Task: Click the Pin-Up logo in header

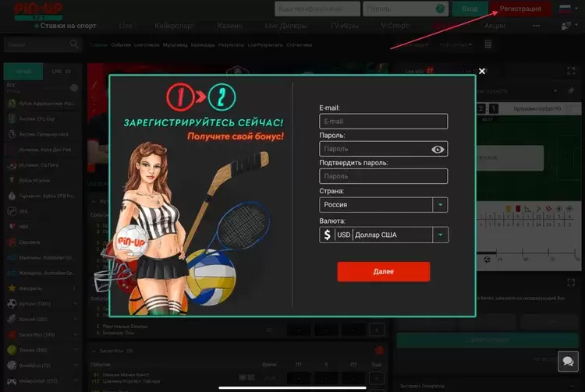Action: point(38,10)
